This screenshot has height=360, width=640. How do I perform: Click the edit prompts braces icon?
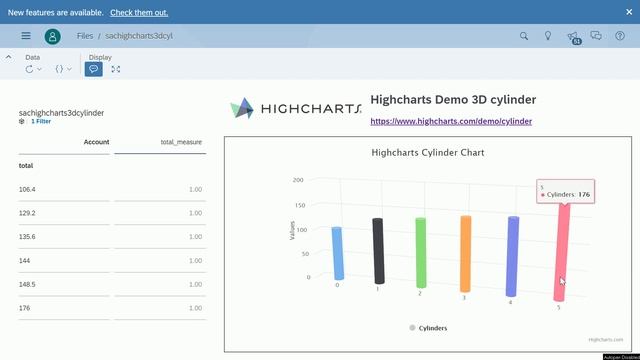point(59,69)
